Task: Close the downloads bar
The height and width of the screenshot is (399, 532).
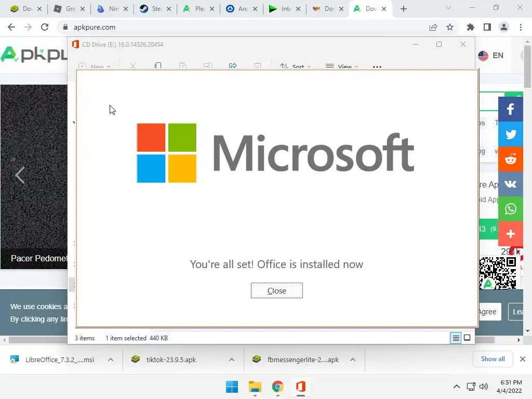Action: tap(523, 359)
